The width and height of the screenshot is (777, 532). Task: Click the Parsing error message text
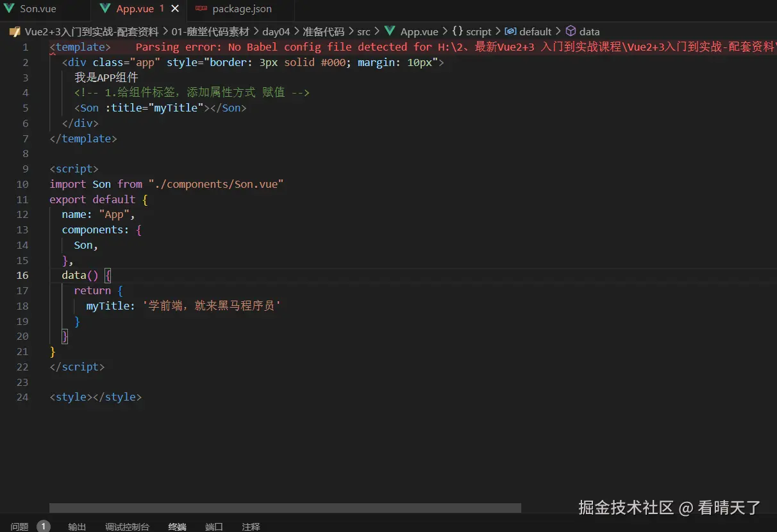(456, 47)
